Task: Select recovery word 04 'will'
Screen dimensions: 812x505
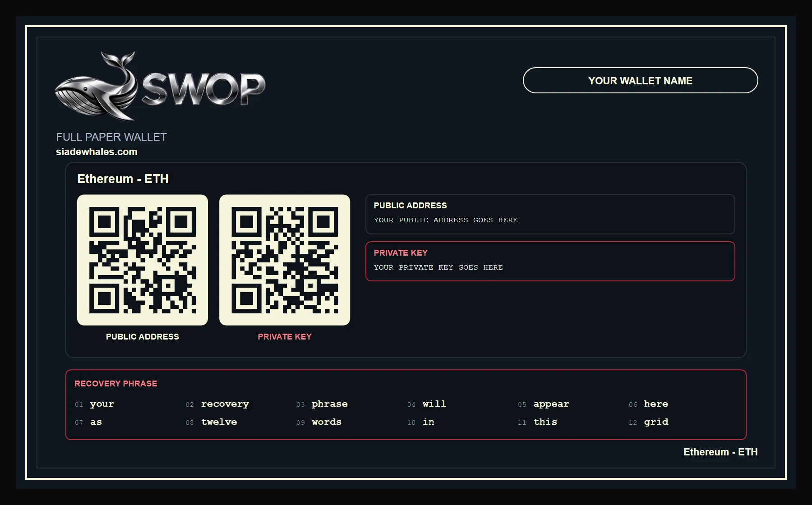Action: 434,404
